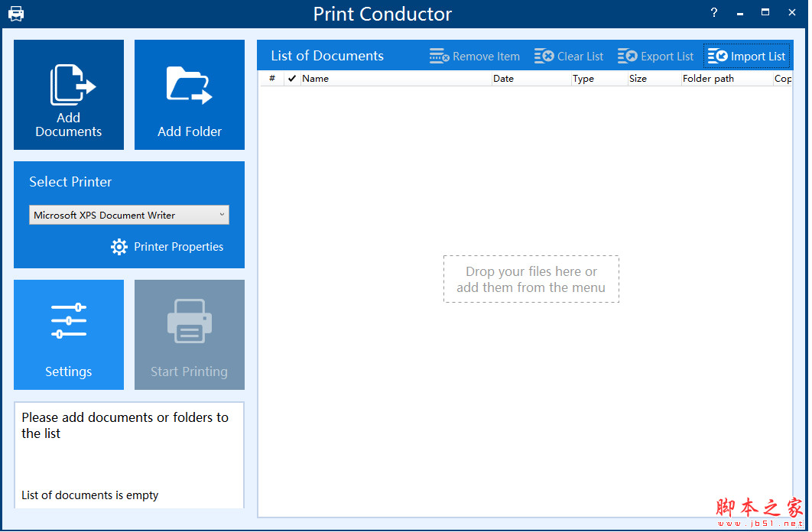Open the Settings tile
The image size is (812, 532).
(69, 335)
